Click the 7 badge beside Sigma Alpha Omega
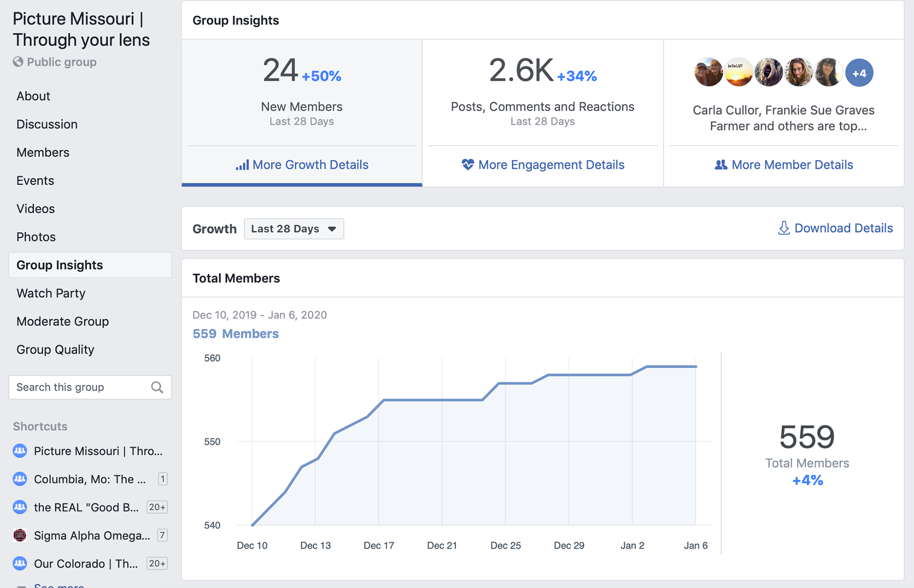Screen dimensions: 914x588 point(162,535)
